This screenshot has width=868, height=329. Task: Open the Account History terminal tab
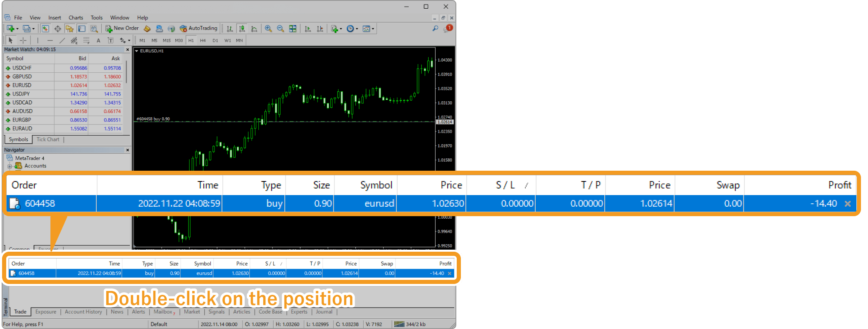tap(83, 312)
